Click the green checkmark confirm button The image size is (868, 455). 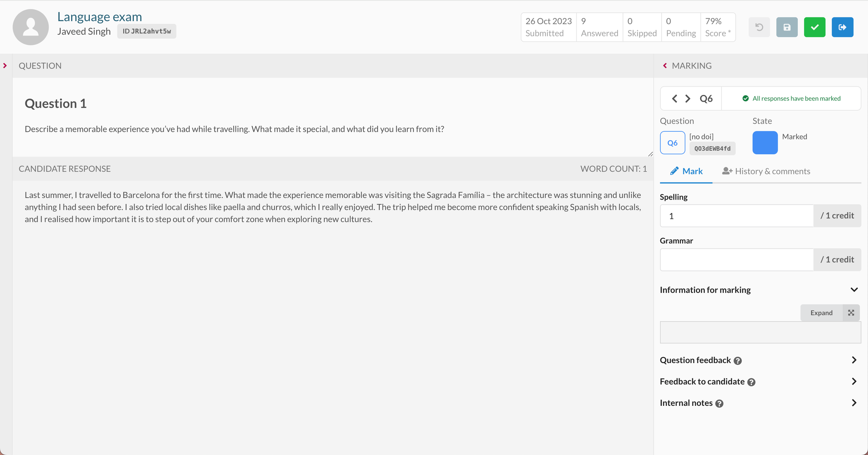click(814, 27)
